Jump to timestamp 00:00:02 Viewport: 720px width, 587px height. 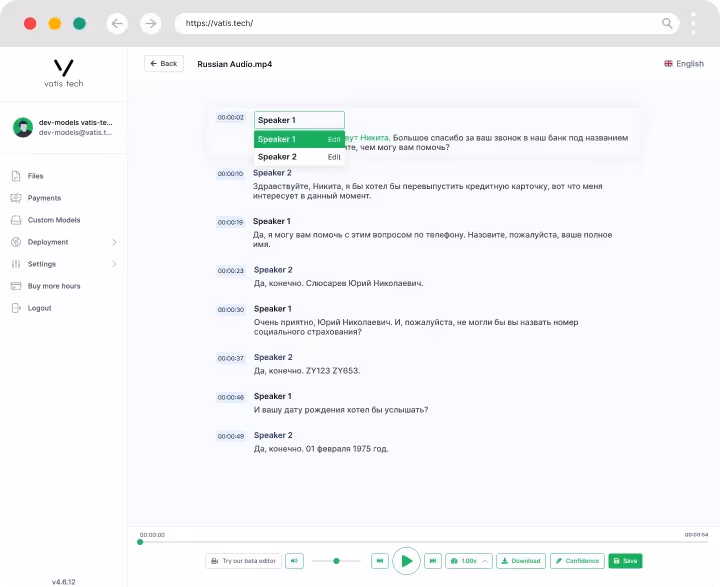[231, 118]
